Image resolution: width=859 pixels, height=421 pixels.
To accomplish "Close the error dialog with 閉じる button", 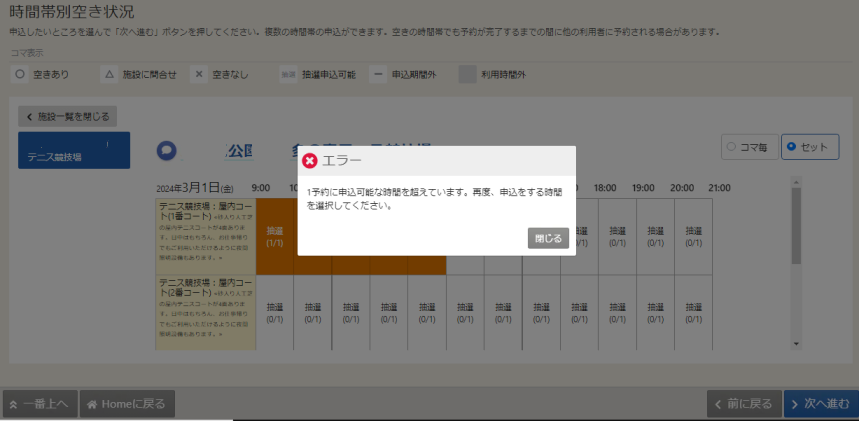I will (x=548, y=238).
